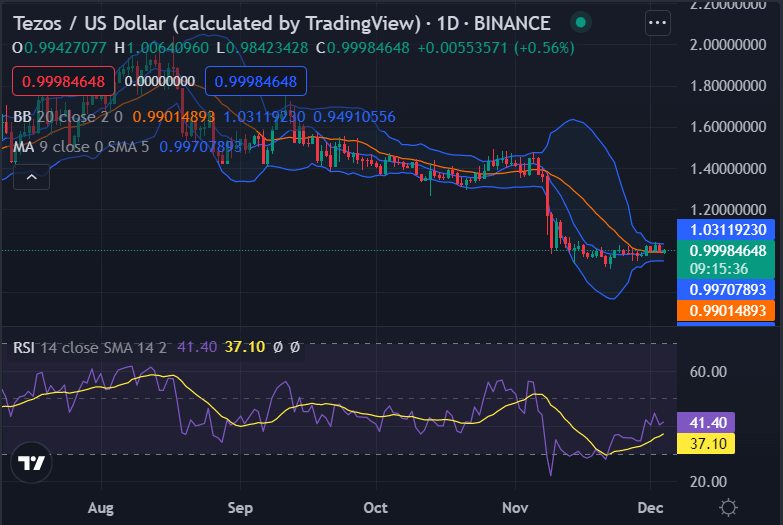
Task: Click the 1.03119230 upper band price label
Action: coord(726,230)
